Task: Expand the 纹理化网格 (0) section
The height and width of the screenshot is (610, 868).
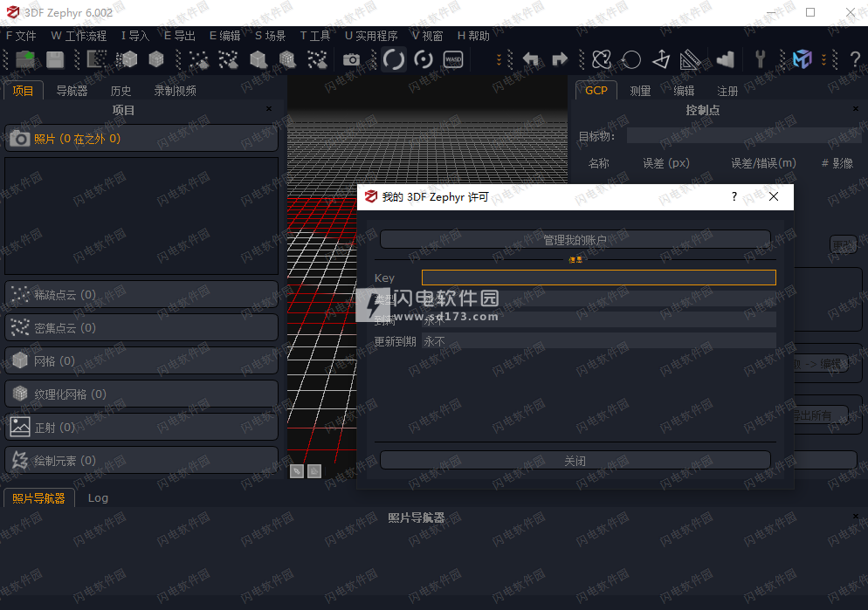Action: pos(141,394)
